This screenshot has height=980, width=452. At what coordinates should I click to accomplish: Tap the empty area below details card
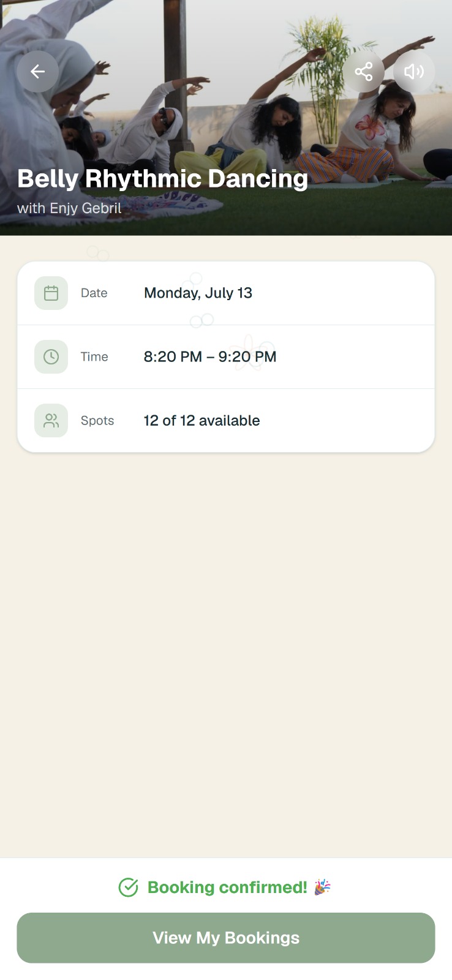226,655
